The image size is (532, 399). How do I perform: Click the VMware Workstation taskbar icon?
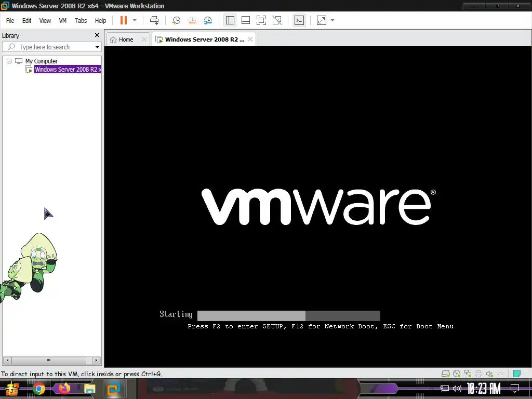tap(114, 389)
